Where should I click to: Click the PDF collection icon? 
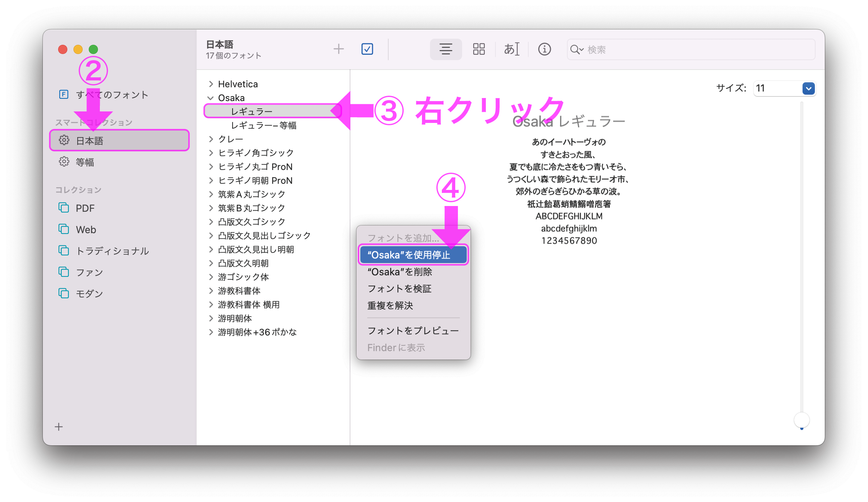pos(64,208)
